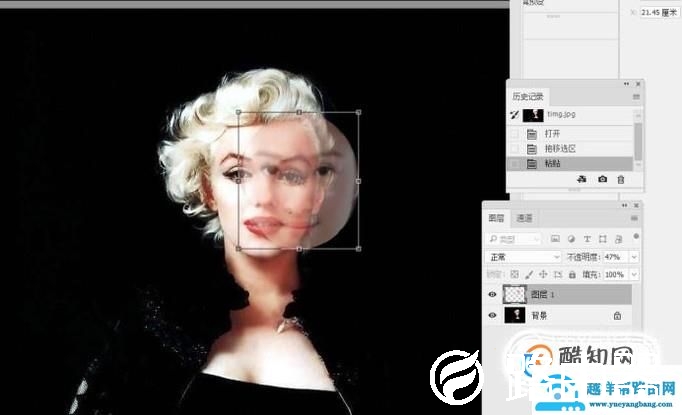Switch to the 图层 tab
Viewport: 682px width, 415px height.
(x=496, y=218)
